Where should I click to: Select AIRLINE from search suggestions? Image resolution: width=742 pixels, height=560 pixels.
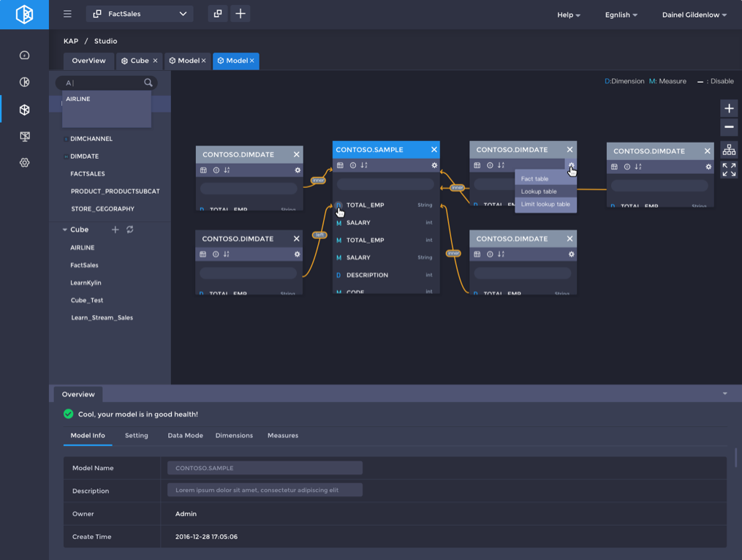tap(78, 99)
